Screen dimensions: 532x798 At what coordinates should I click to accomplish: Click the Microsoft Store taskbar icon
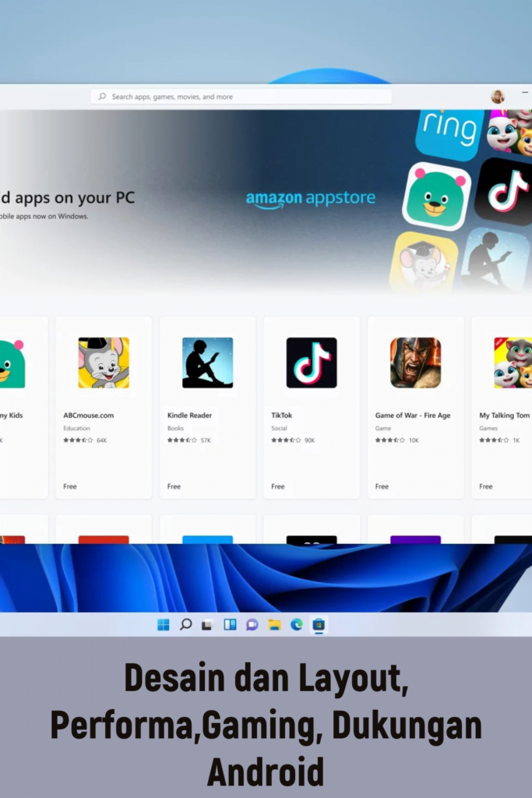click(x=319, y=624)
